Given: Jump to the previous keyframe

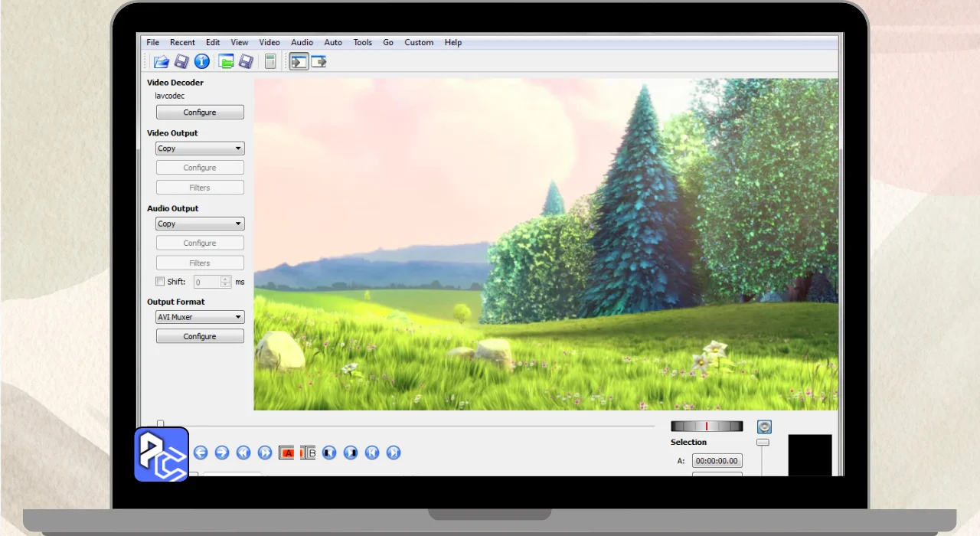Looking at the screenshot, I should click(x=243, y=453).
